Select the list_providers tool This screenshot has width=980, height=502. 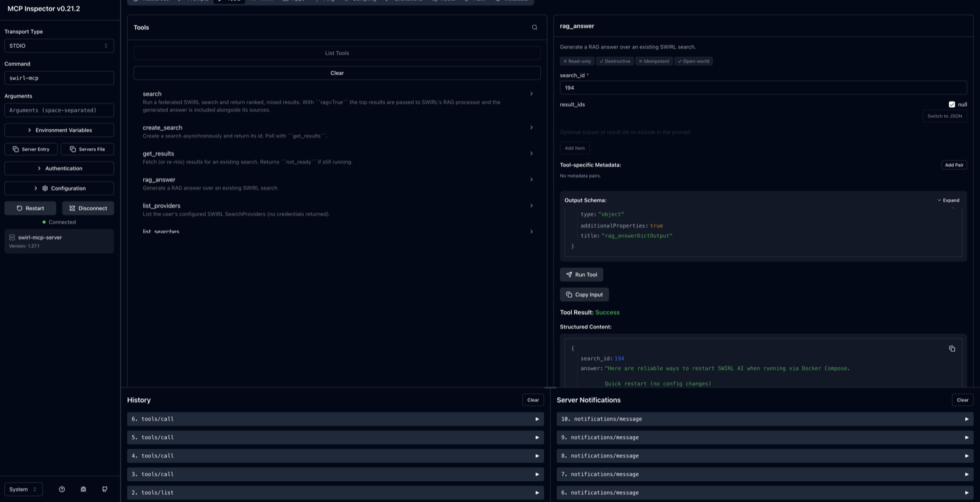[337, 210]
